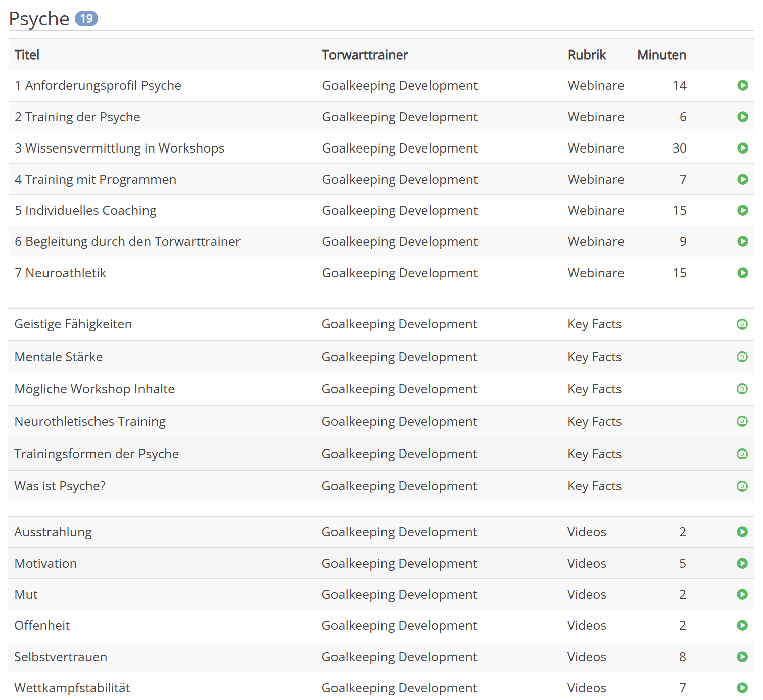Play the Begleitung durch den Torwarttrainer icon
The image size is (763, 700).
742,241
